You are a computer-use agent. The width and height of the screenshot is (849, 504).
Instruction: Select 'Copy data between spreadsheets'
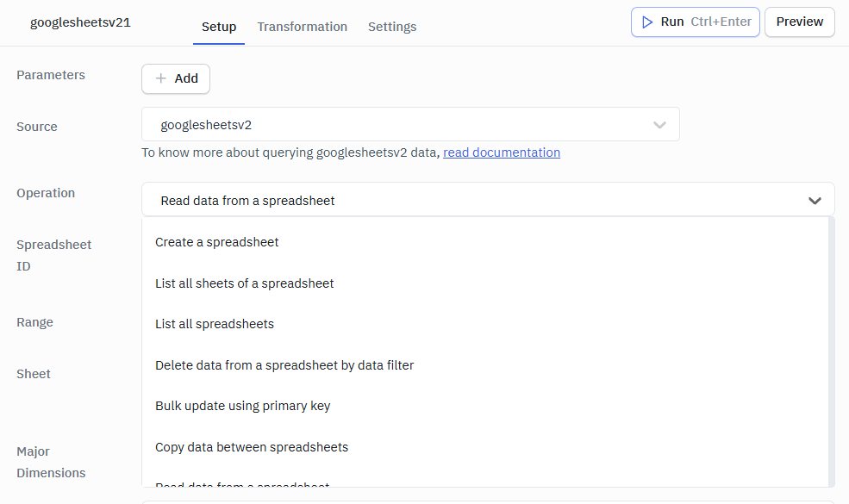click(251, 446)
